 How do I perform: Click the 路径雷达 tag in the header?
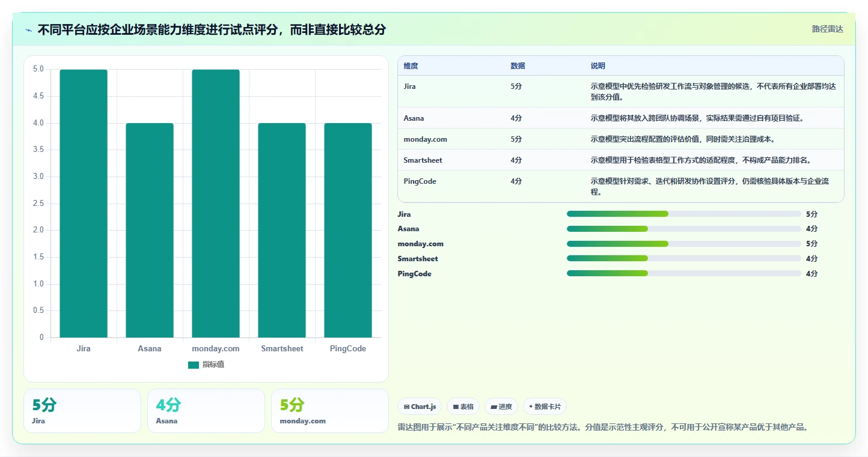pyautogui.click(x=827, y=29)
